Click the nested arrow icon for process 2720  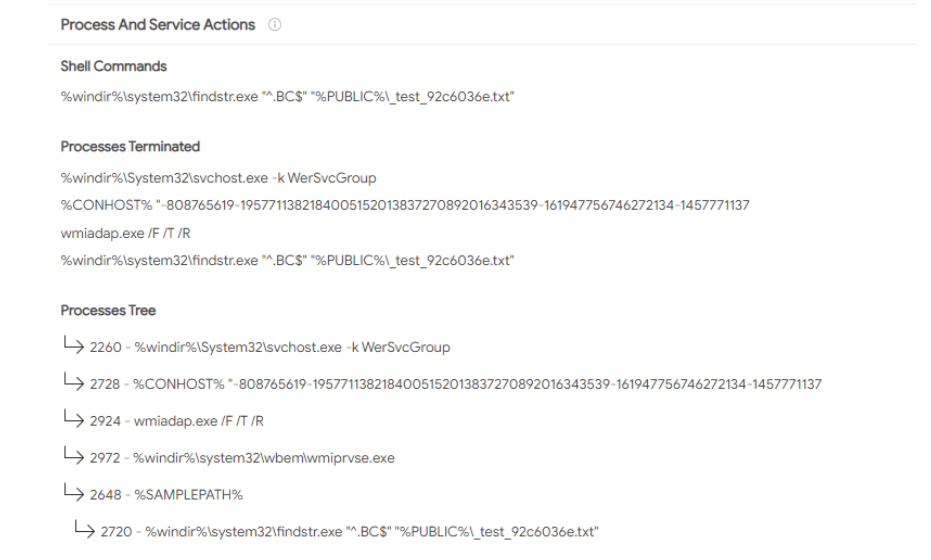click(84, 529)
